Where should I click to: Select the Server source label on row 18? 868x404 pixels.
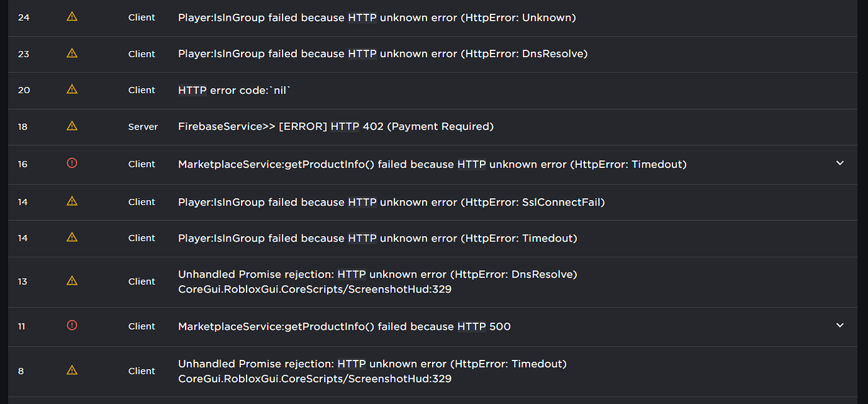click(x=143, y=126)
